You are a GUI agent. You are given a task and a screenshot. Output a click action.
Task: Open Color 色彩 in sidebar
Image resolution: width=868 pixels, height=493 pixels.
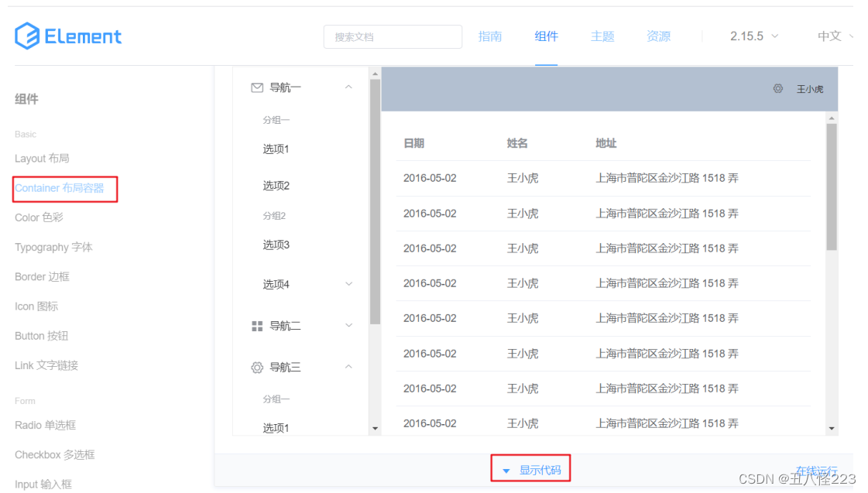click(x=39, y=217)
